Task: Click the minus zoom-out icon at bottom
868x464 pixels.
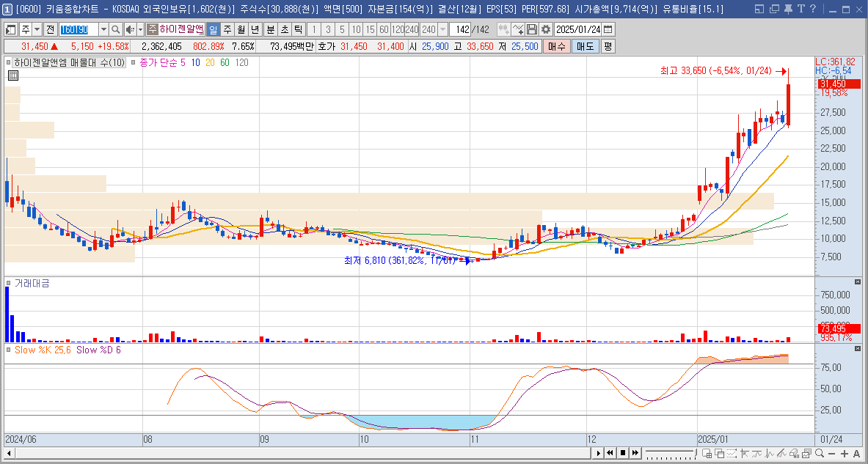Action: tap(831, 454)
